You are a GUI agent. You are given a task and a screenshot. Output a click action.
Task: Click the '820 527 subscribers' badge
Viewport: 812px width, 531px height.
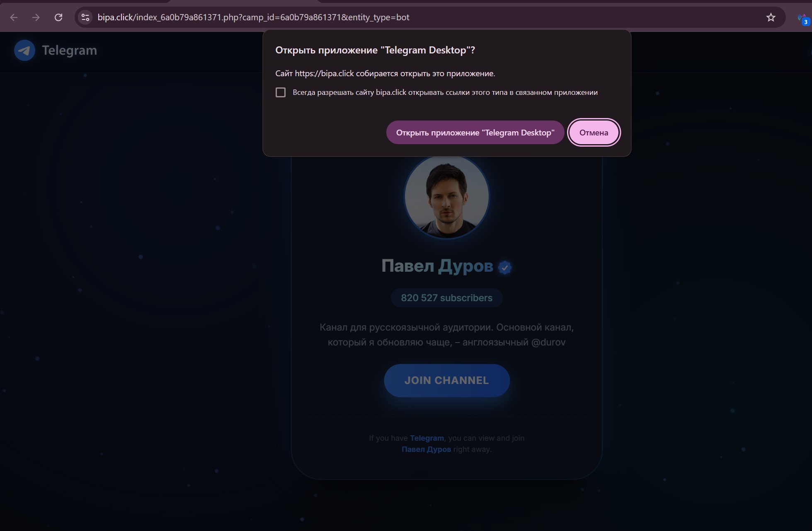[x=446, y=298]
